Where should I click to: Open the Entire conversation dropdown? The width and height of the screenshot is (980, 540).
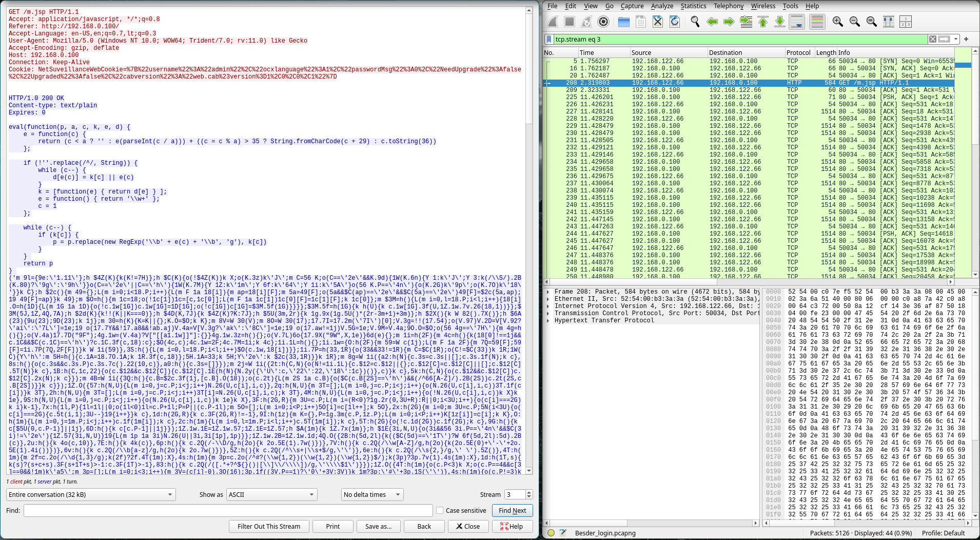91,494
